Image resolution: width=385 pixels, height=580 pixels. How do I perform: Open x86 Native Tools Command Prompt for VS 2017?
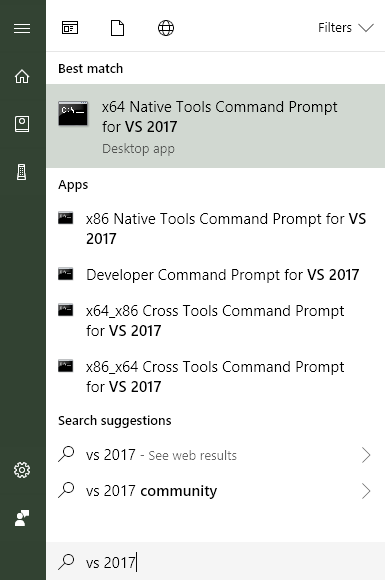pos(216,229)
